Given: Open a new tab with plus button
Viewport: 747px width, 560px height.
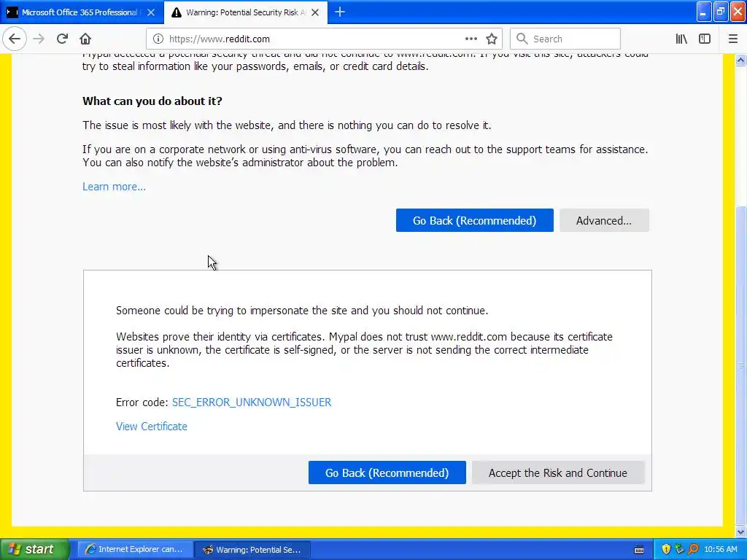Looking at the screenshot, I should pyautogui.click(x=340, y=12).
